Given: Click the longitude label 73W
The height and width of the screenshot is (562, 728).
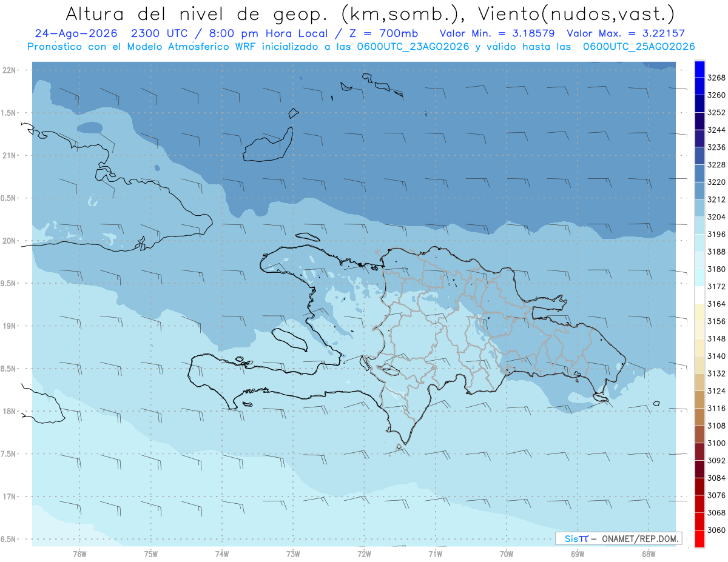Looking at the screenshot, I should click(x=293, y=554).
